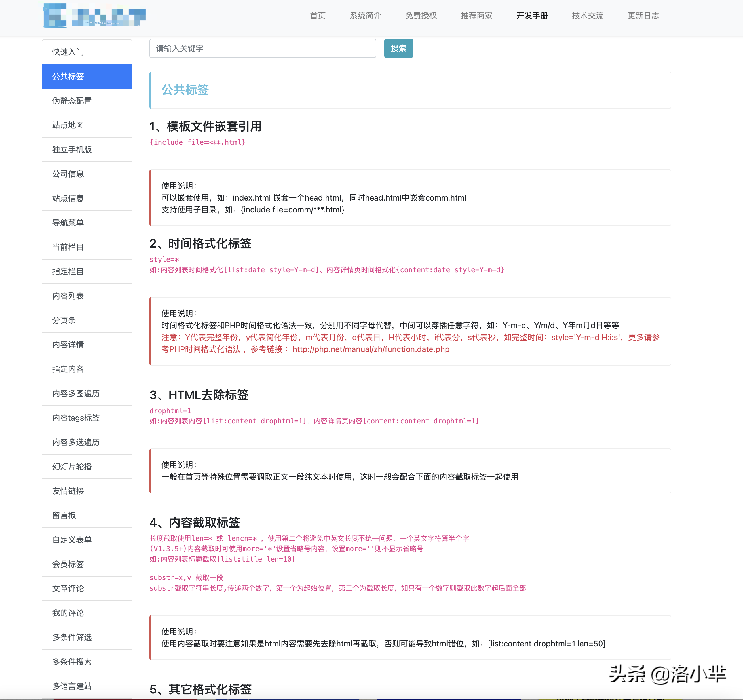
Task: Click the 搜索 button
Action: pyautogui.click(x=398, y=48)
